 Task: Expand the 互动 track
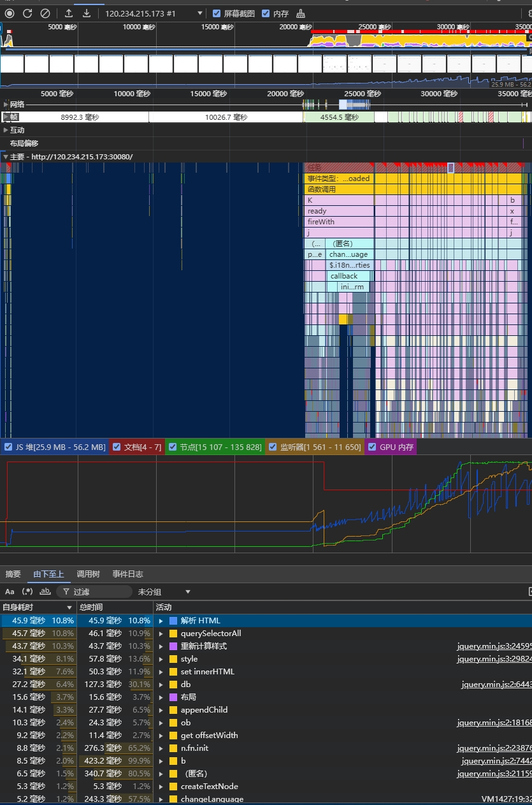click(6, 130)
